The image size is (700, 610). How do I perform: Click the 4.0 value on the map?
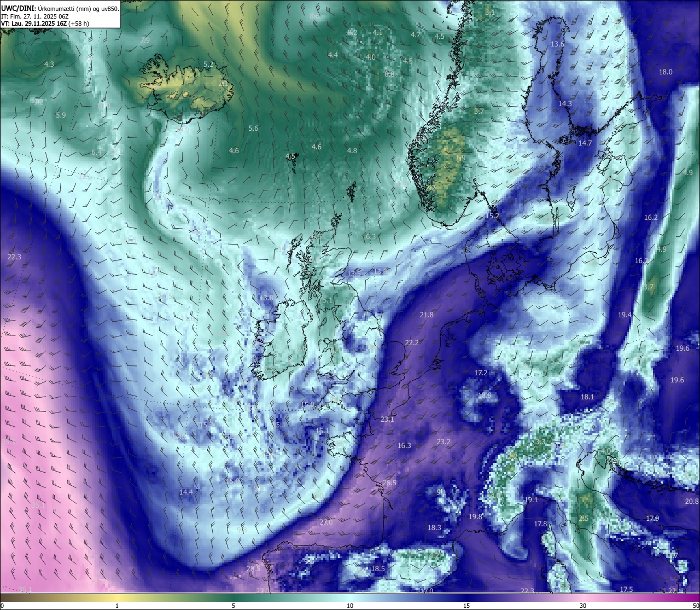coord(371,57)
